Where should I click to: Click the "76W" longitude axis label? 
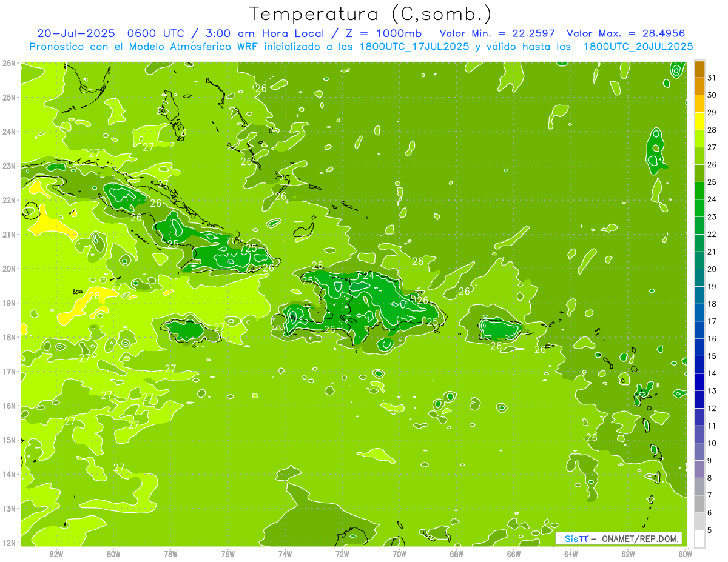click(x=227, y=554)
